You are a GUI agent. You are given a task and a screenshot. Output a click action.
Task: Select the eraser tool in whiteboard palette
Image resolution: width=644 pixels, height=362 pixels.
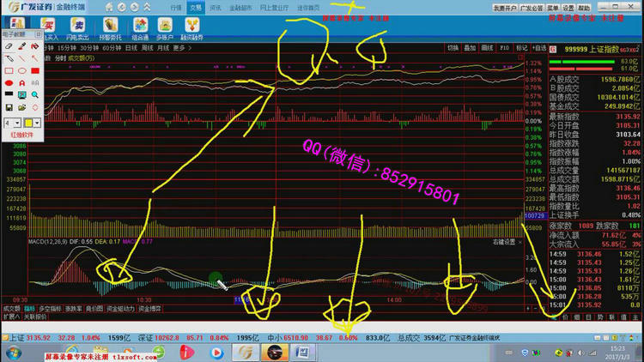(x=8, y=45)
